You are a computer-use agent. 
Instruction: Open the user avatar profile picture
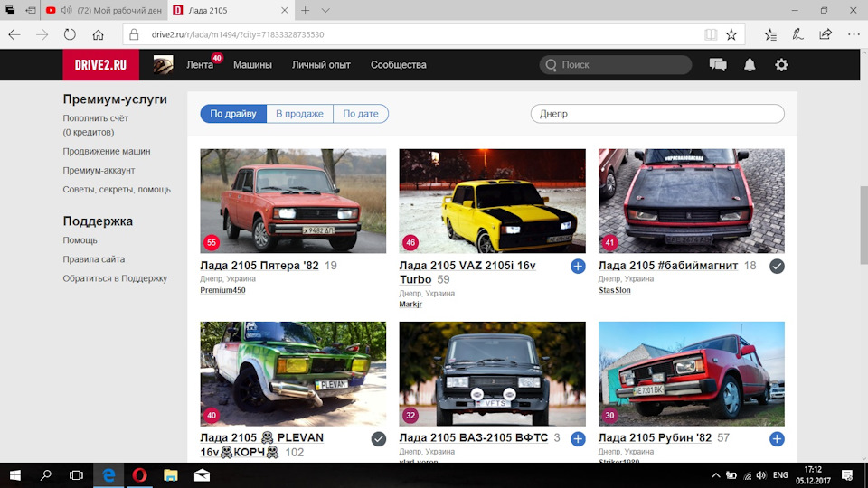pos(164,65)
